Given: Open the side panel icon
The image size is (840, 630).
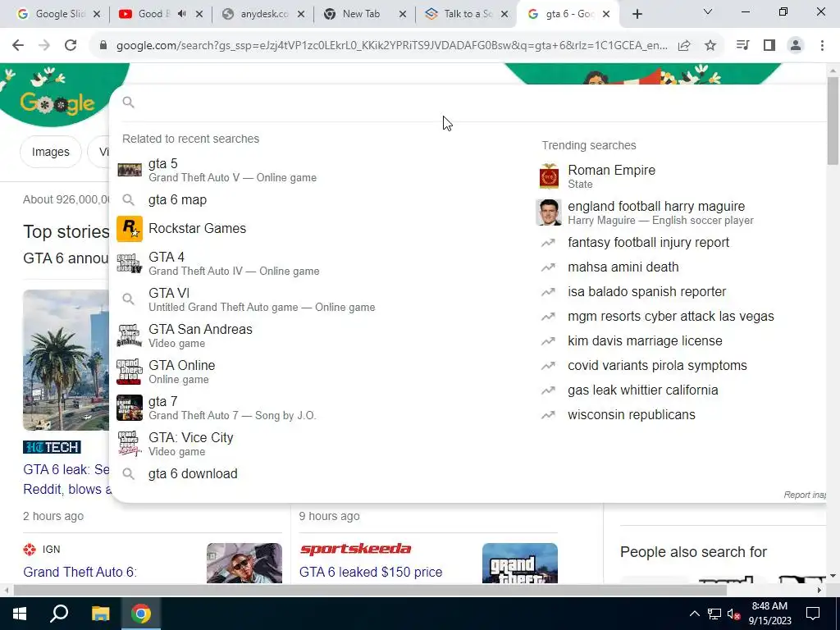Looking at the screenshot, I should click(x=769, y=46).
